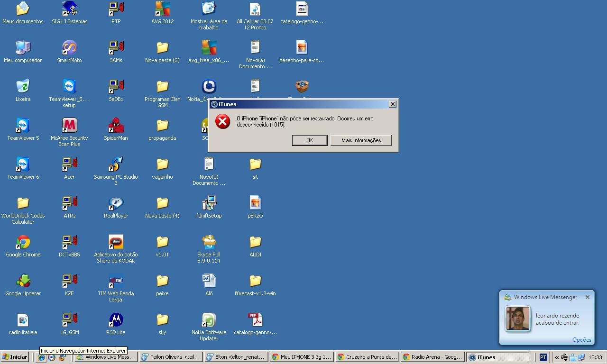The image size is (607, 364).
Task: Select the Programas Clan GSM folder
Action: tap(162, 86)
